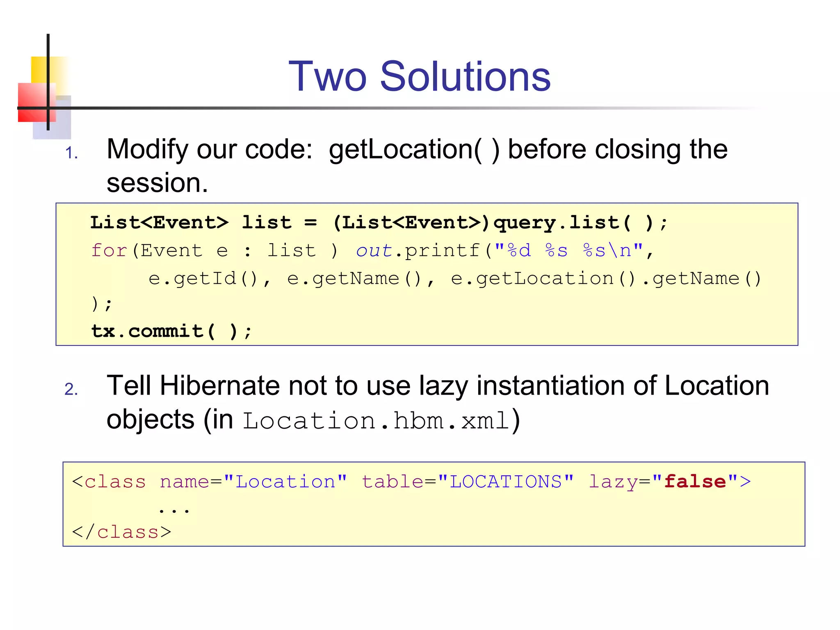This screenshot has height=630, width=840.
Task: Click the number 1 list marker
Action: [x=71, y=153]
